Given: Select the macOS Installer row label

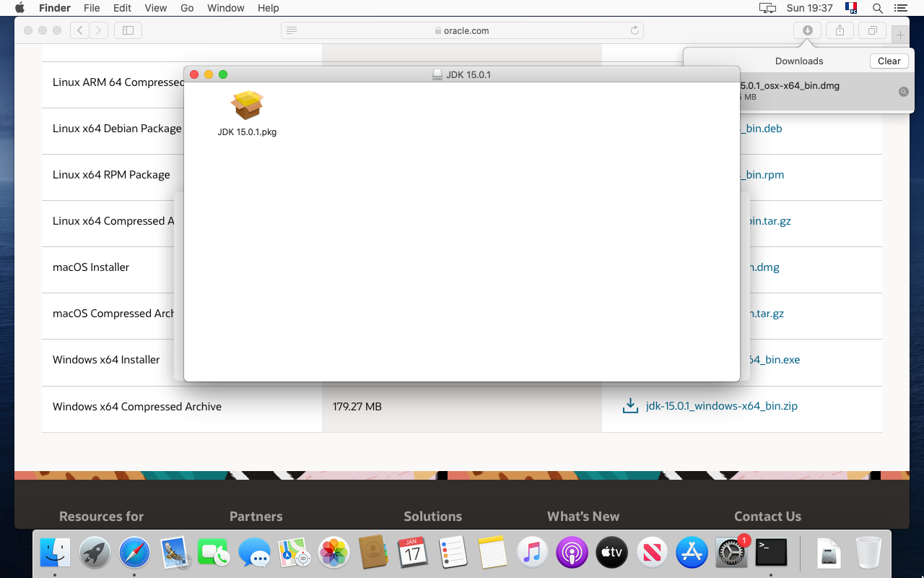Looking at the screenshot, I should tap(91, 267).
